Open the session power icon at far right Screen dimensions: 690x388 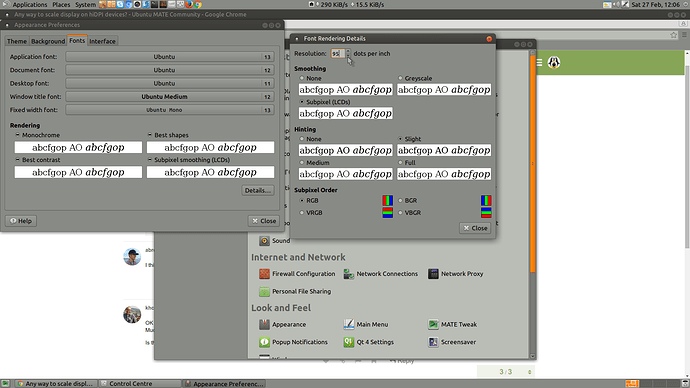click(685, 4)
